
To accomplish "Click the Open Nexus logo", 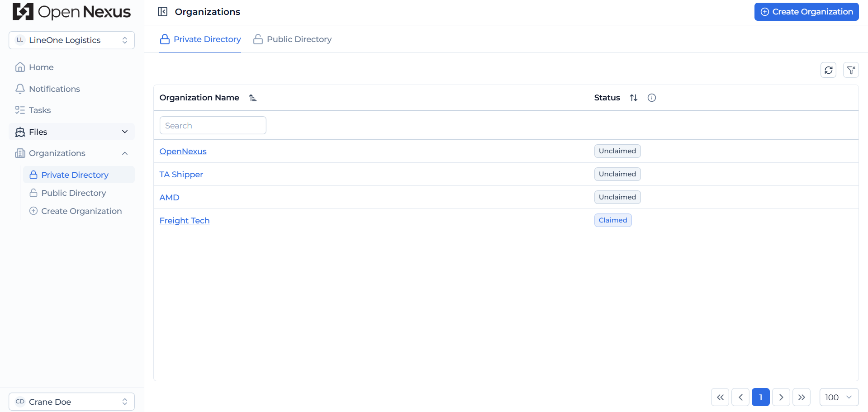I will pos(71,12).
